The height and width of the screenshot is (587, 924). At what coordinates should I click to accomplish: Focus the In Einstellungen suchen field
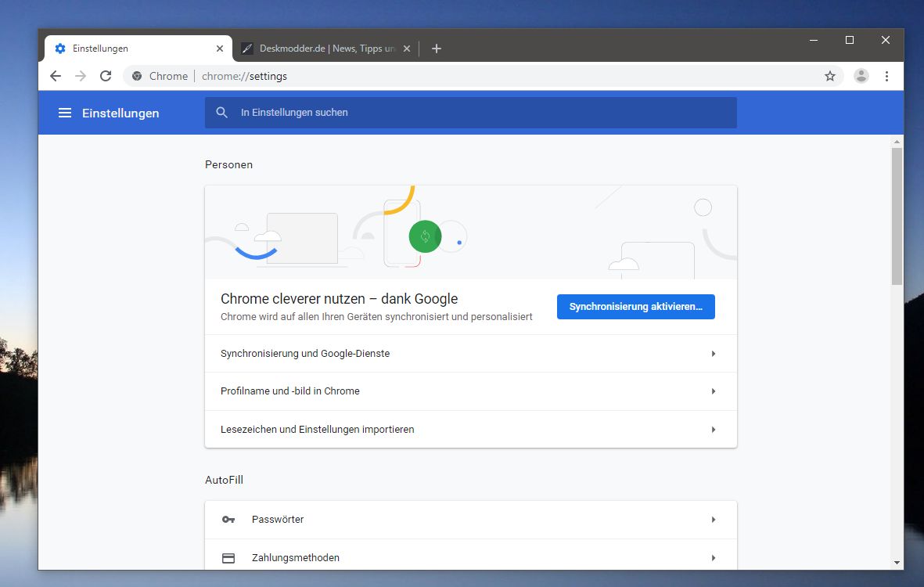[x=471, y=113]
